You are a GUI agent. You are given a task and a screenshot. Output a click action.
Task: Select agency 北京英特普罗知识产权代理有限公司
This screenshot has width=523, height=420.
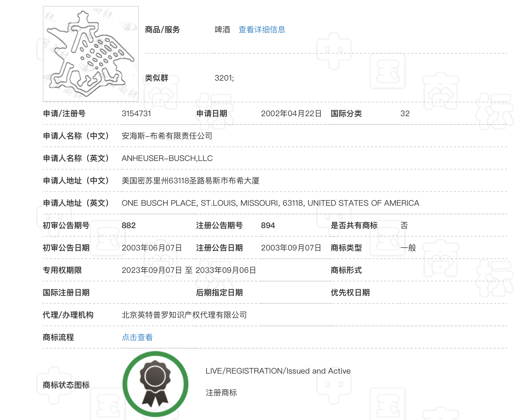coord(184,315)
